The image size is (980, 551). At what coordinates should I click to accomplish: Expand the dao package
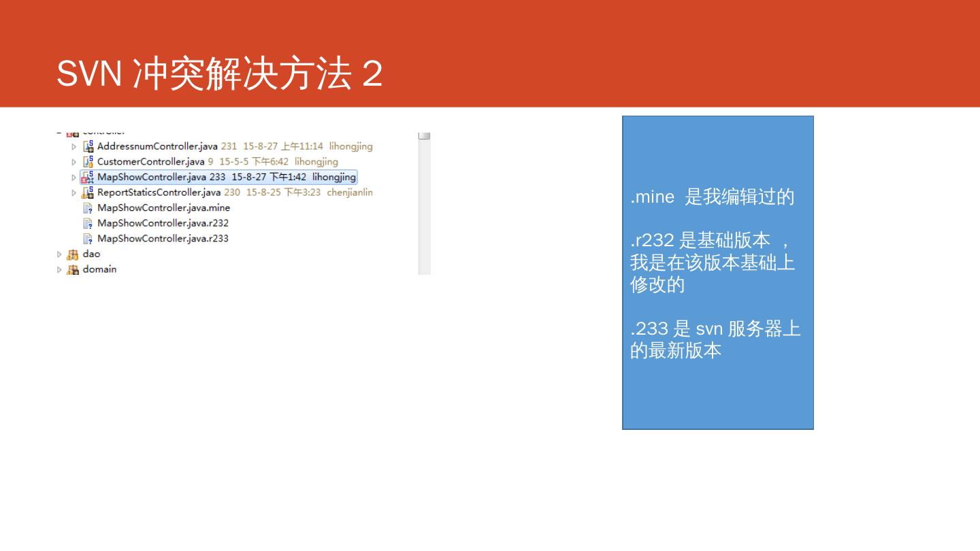coord(59,254)
